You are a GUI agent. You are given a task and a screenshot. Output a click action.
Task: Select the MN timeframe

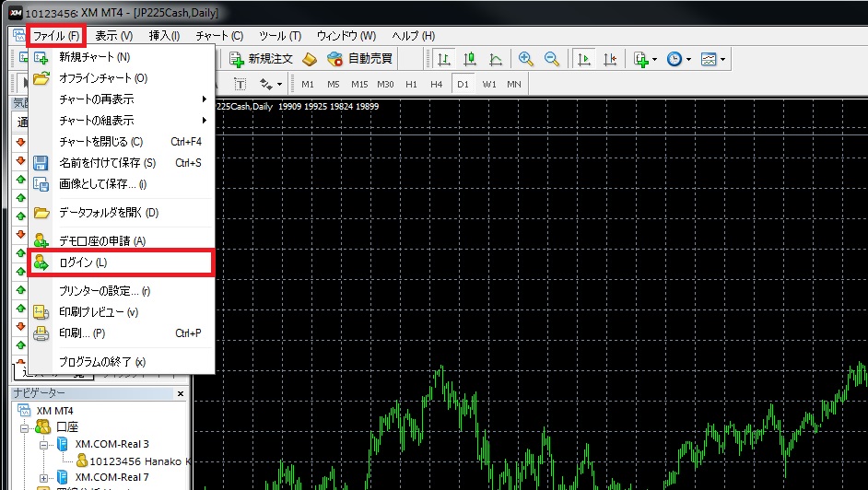[x=514, y=84]
